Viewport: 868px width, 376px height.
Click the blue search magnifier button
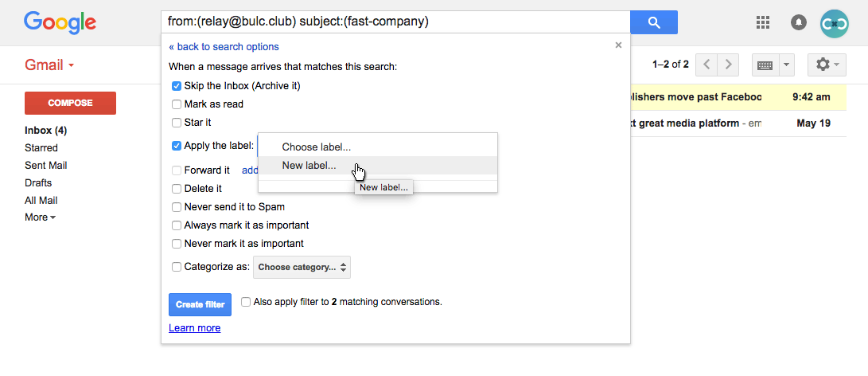(654, 22)
